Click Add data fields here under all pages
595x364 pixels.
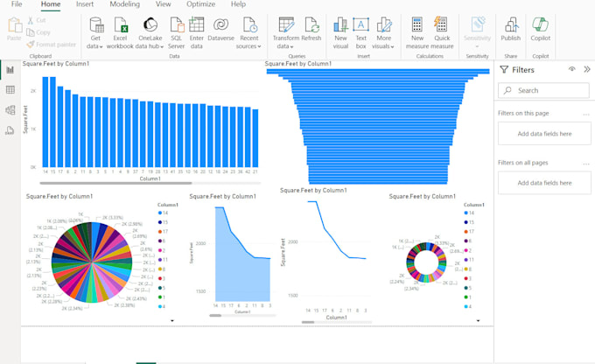coord(544,183)
